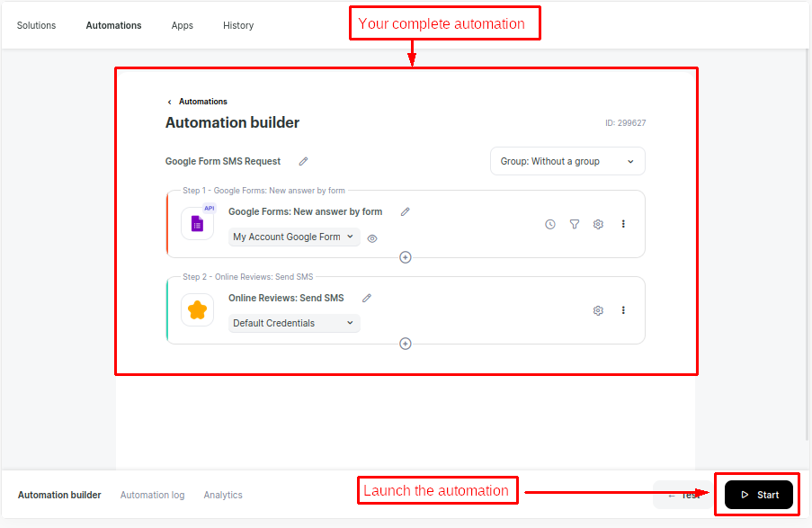Switch to the Automation log tab

tap(152, 495)
